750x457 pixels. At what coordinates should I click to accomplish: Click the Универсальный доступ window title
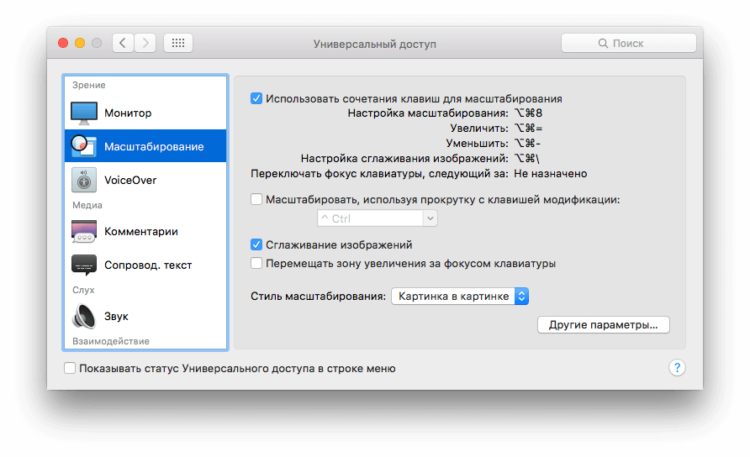(375, 44)
